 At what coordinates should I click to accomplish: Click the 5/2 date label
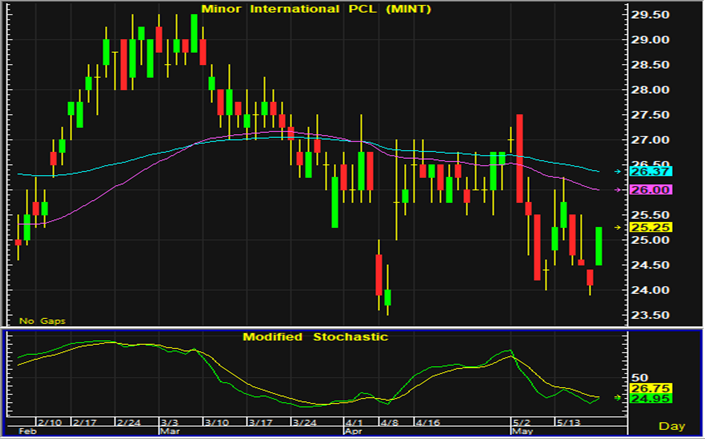coord(522,422)
